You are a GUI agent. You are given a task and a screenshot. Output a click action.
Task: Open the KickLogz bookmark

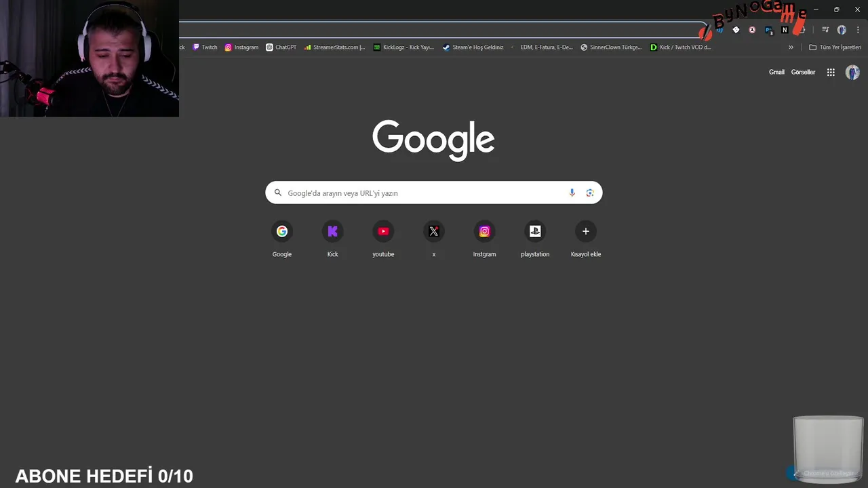(403, 47)
